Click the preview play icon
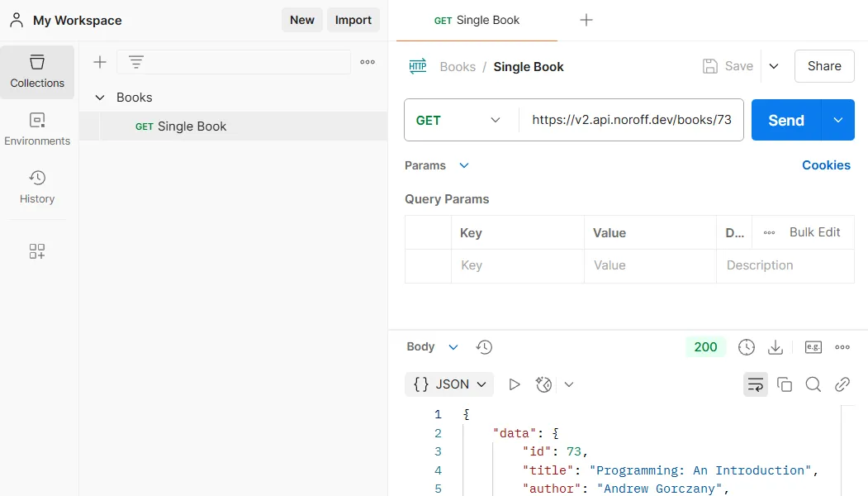Viewport: 868px width, 496px height. click(515, 384)
